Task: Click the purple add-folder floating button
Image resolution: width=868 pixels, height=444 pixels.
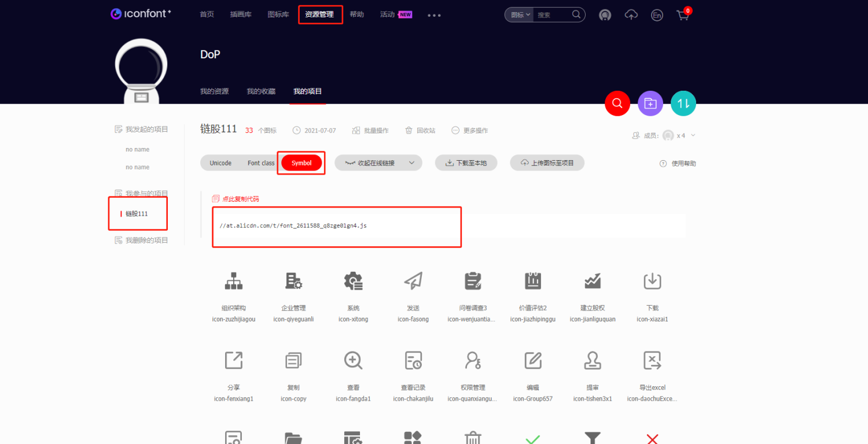Action: (x=650, y=103)
